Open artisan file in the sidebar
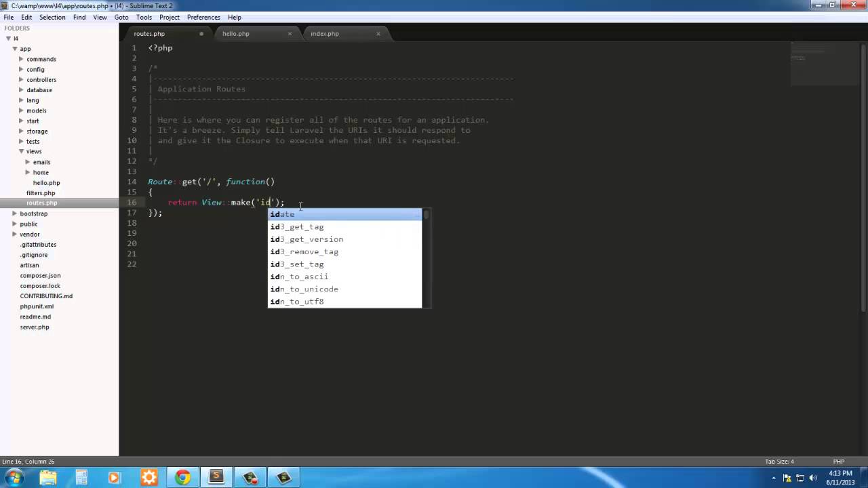This screenshot has width=868, height=488. click(29, 265)
